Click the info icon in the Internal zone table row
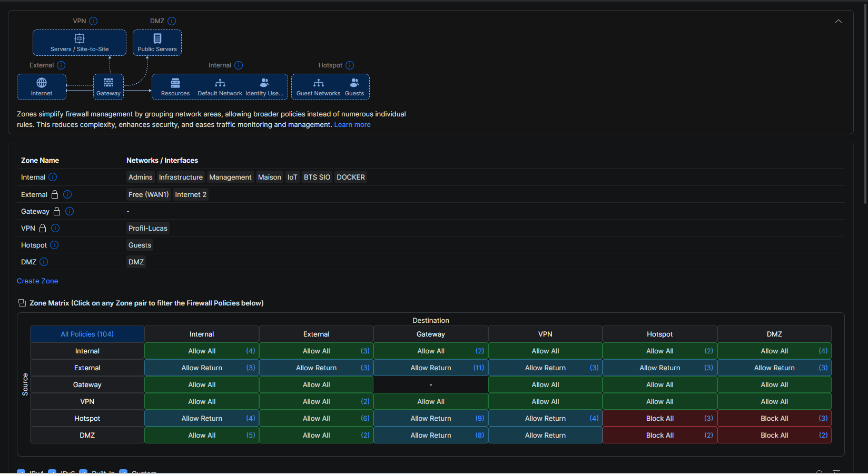Screen dimensions: 868x474 (53, 177)
